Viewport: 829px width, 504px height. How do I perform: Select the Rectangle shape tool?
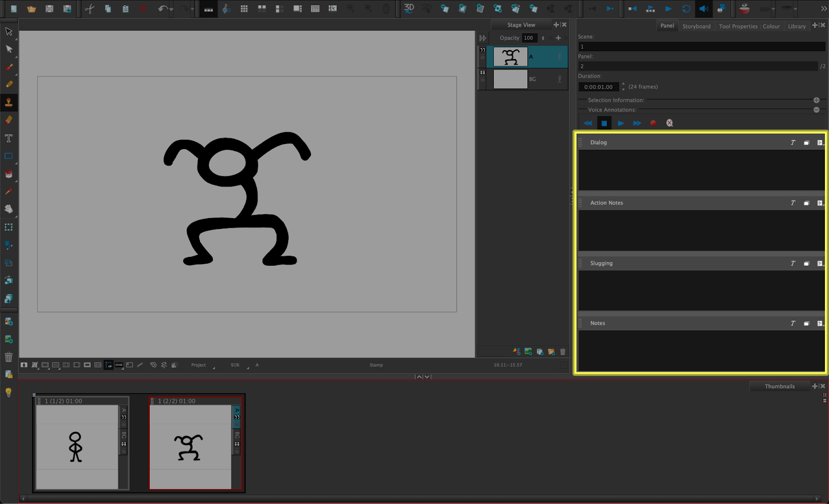[x=9, y=156]
